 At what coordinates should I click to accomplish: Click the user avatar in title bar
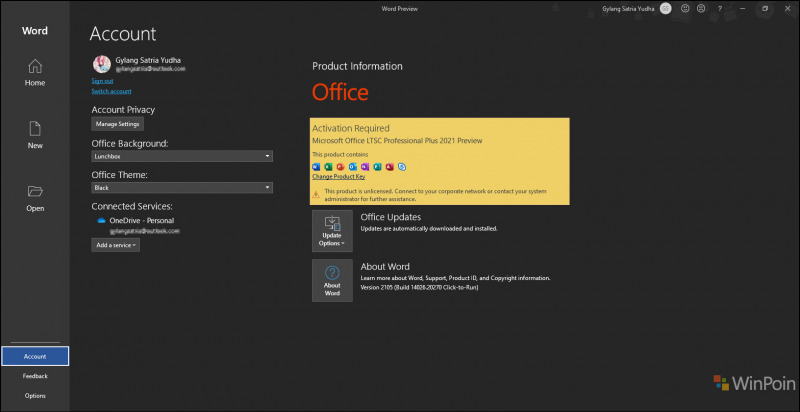click(665, 8)
